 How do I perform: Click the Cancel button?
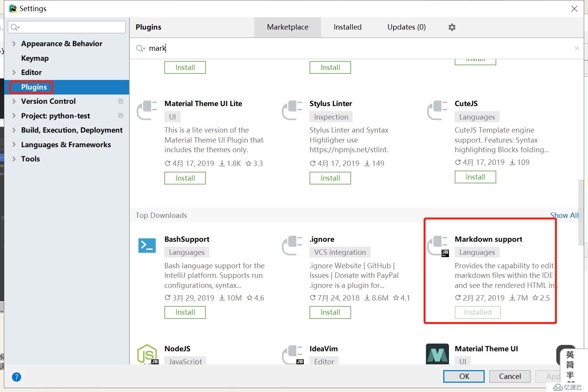tap(510, 376)
